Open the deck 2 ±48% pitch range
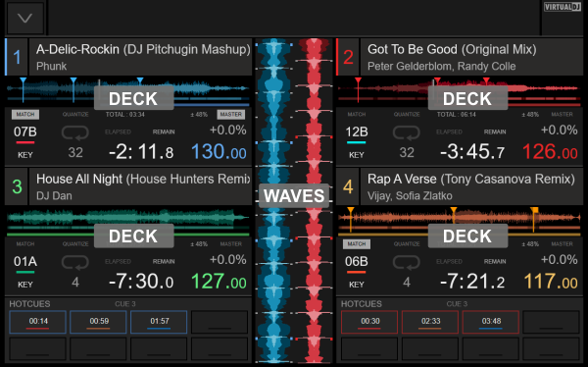 click(530, 114)
